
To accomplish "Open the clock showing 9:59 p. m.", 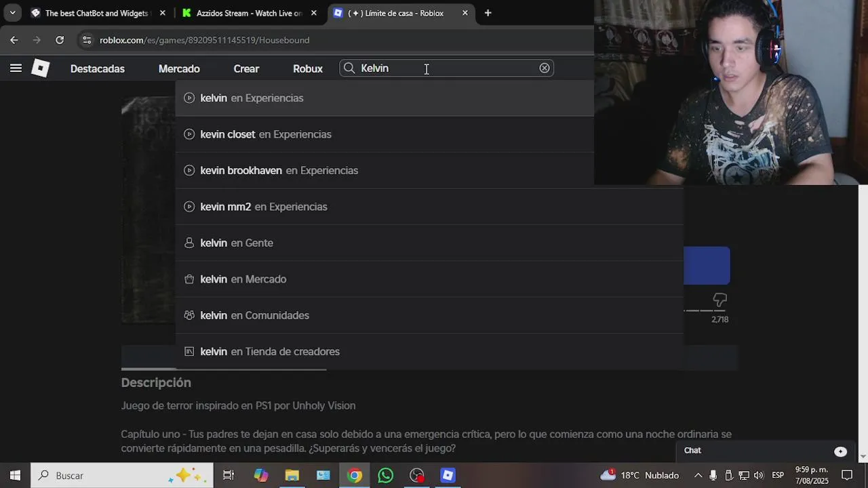I will [812, 475].
